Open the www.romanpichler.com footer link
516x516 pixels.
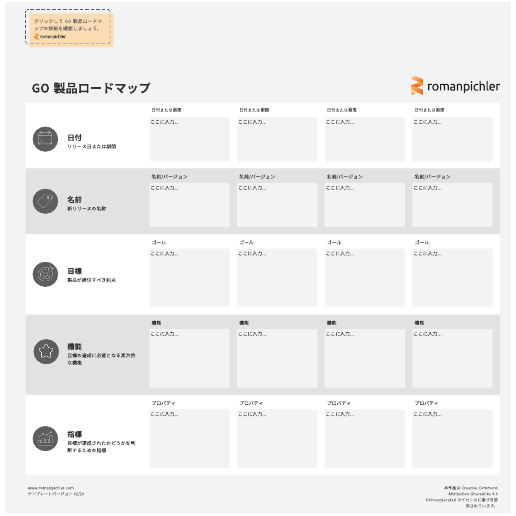51,488
